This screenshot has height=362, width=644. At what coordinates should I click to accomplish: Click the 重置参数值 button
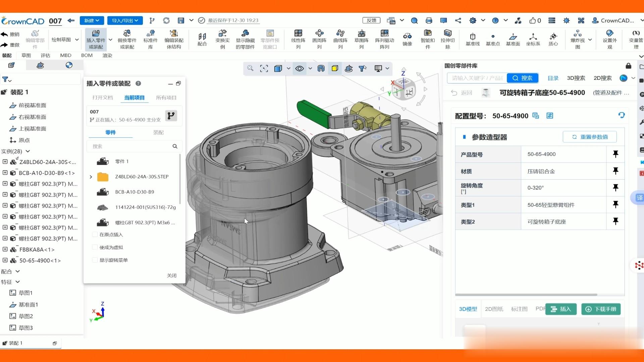[590, 137]
